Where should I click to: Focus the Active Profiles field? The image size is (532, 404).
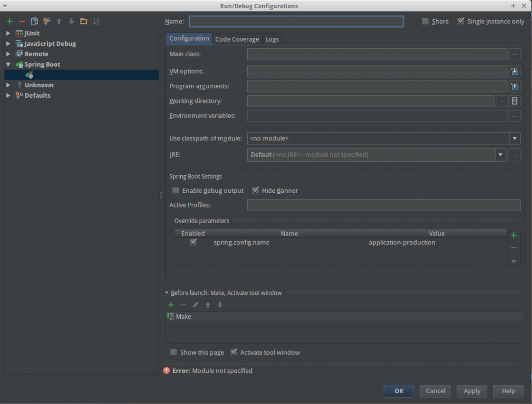pos(384,205)
